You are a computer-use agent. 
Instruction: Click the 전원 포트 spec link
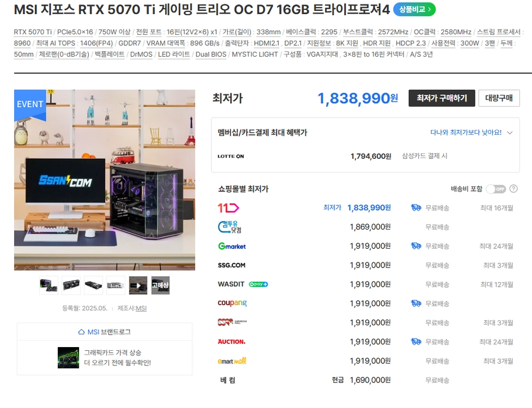point(149,32)
